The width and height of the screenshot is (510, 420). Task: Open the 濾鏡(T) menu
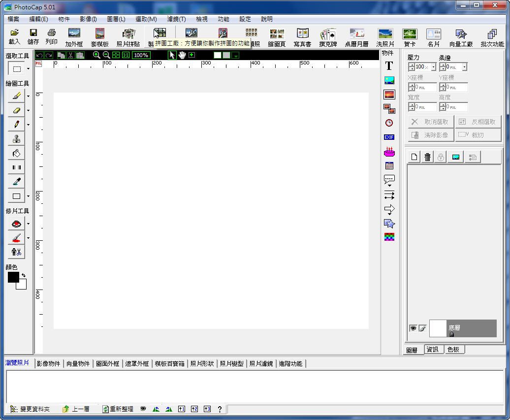point(176,19)
